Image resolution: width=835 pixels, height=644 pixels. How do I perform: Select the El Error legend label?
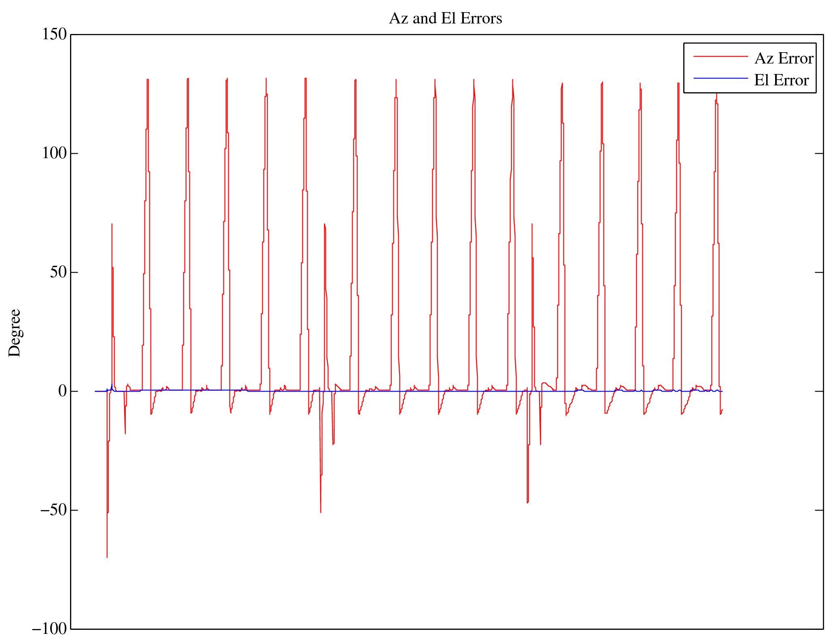tap(781, 80)
